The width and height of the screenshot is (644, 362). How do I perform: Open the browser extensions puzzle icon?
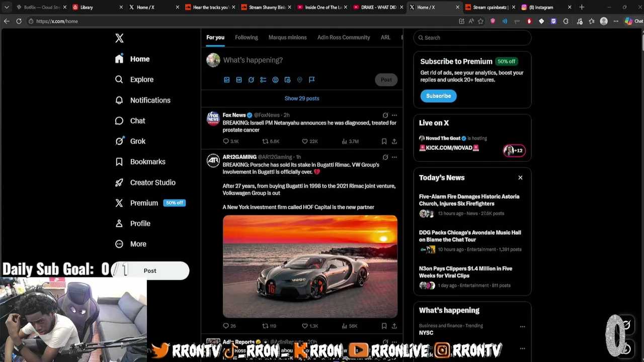click(566, 21)
